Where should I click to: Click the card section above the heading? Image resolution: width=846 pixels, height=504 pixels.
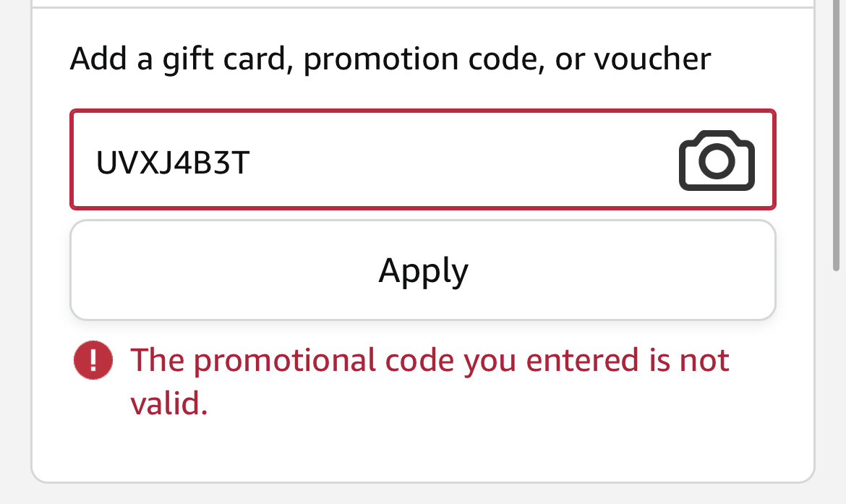pos(422,22)
